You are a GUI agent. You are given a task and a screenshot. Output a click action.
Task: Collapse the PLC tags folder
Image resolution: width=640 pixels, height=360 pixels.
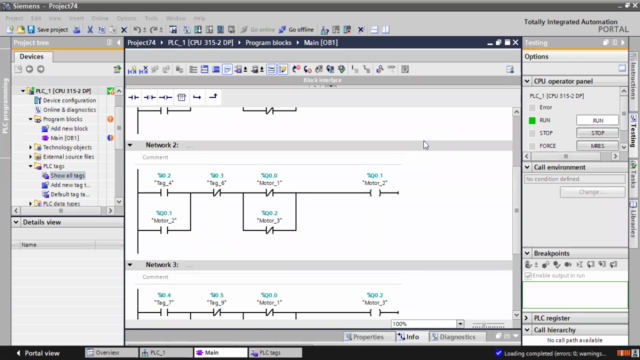31,166
